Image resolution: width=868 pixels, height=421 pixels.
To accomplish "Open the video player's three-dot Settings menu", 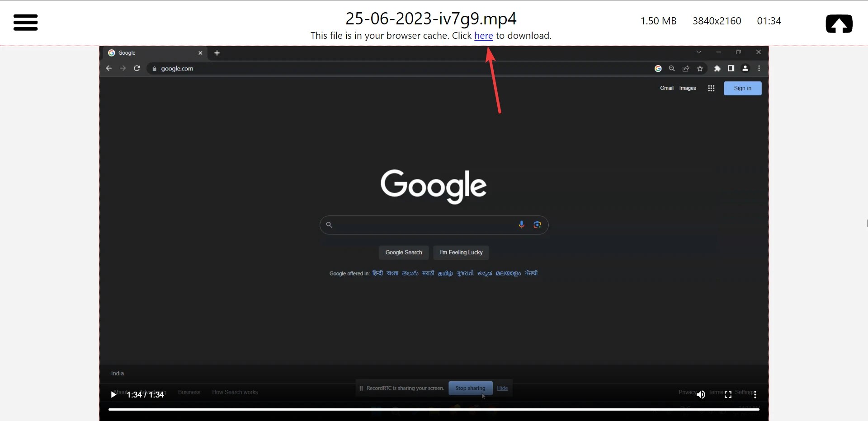I will (x=755, y=394).
